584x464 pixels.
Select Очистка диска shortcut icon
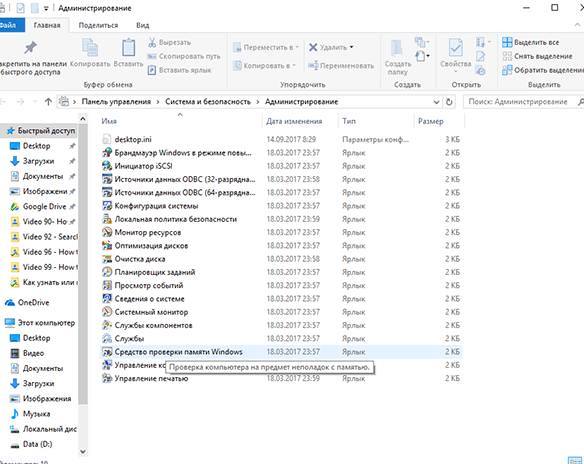107,259
